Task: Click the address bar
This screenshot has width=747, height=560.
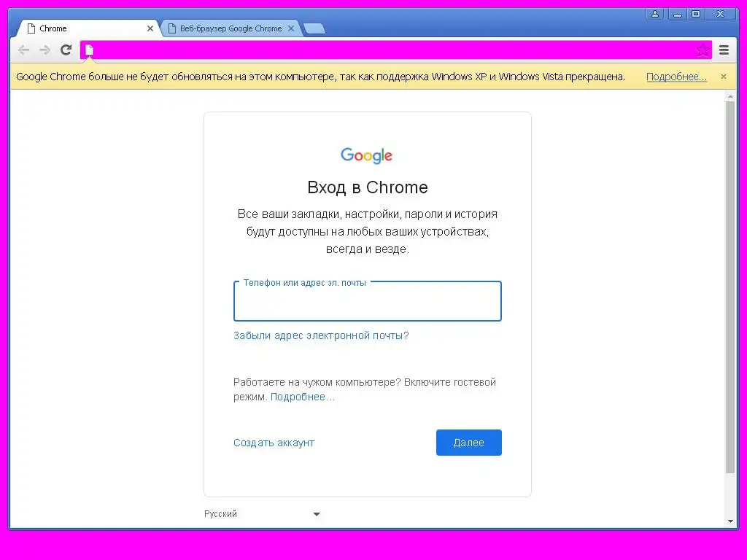Action: pyautogui.click(x=395, y=50)
